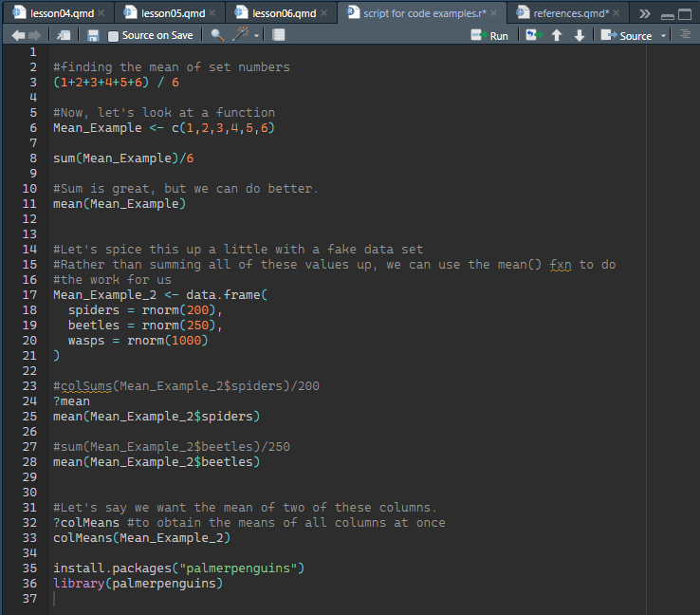Screen dimensions: 700x615
Task: Enable the Source on Save checkbox
Action: point(114,36)
